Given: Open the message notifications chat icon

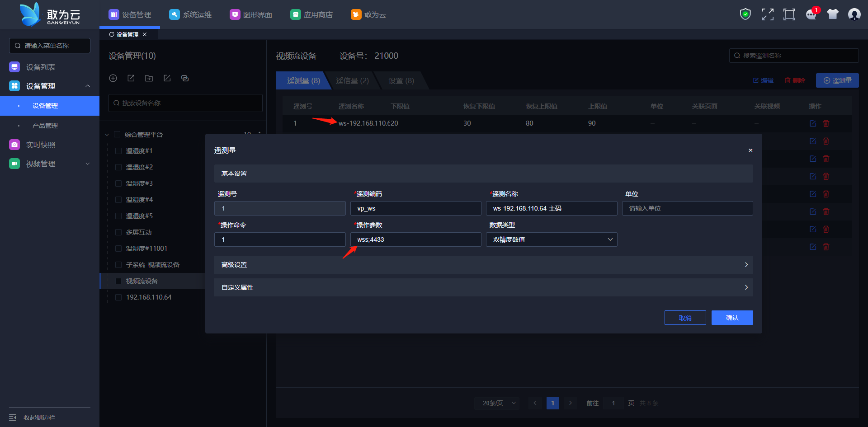Looking at the screenshot, I should pyautogui.click(x=811, y=14).
